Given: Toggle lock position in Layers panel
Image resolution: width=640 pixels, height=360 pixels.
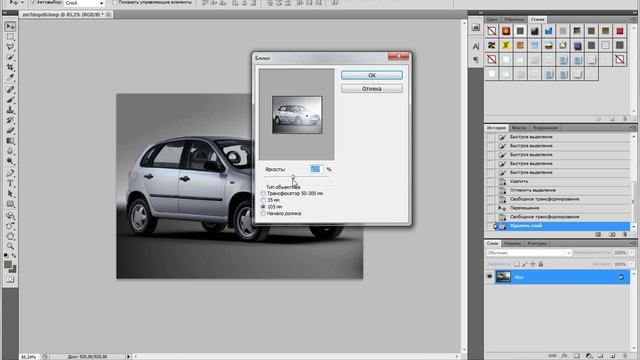Looking at the screenshot, I should click(x=533, y=264).
